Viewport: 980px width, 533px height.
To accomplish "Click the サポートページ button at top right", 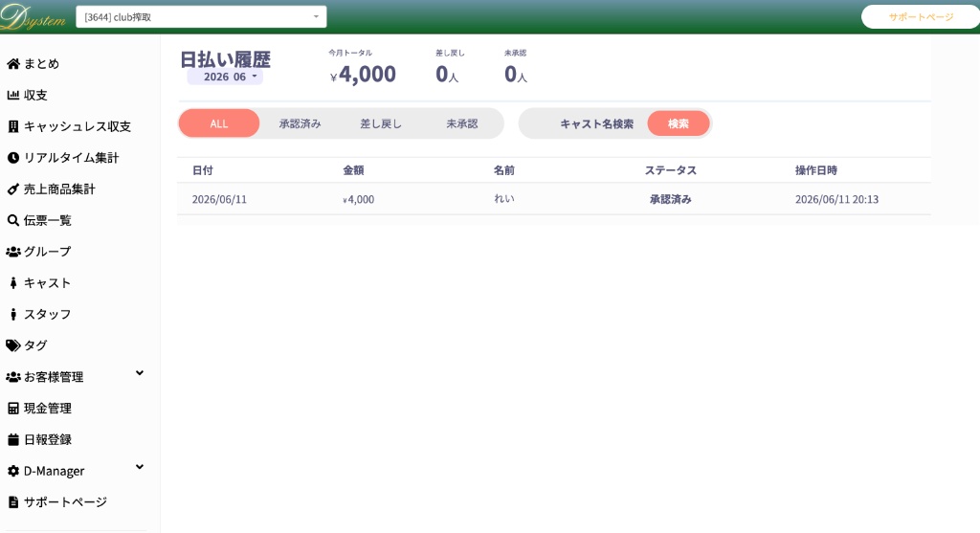I will (921, 17).
